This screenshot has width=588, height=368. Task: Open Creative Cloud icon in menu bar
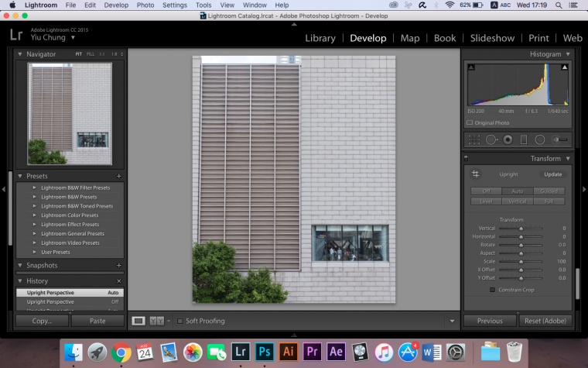click(393, 5)
